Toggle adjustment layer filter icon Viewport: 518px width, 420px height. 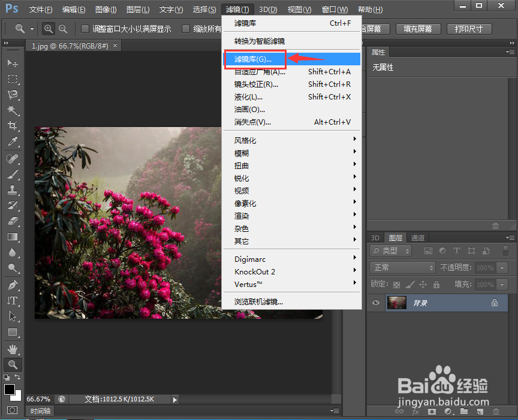click(442, 250)
